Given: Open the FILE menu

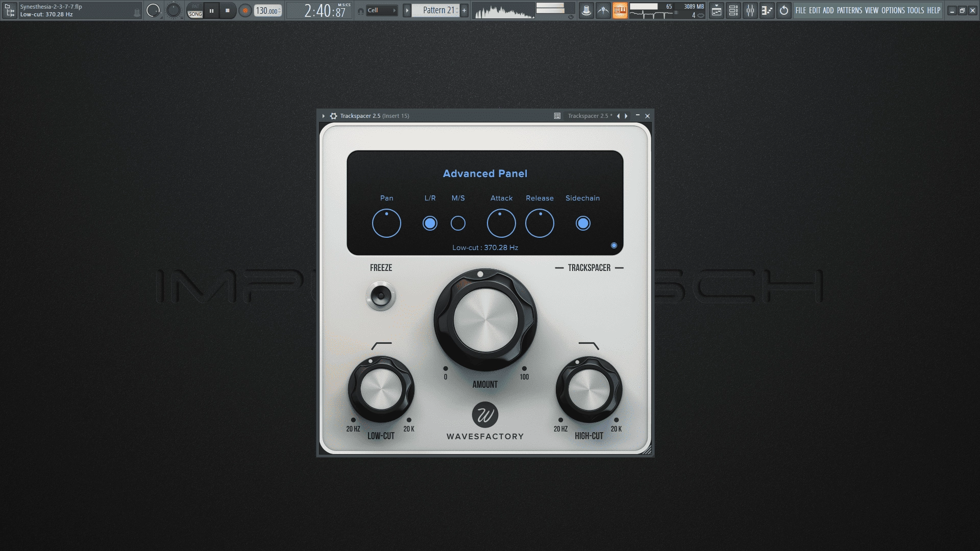Looking at the screenshot, I should point(801,10).
